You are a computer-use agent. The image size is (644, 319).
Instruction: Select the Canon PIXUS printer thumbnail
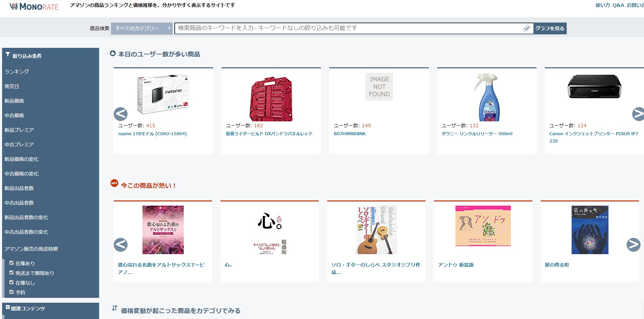coord(594,87)
